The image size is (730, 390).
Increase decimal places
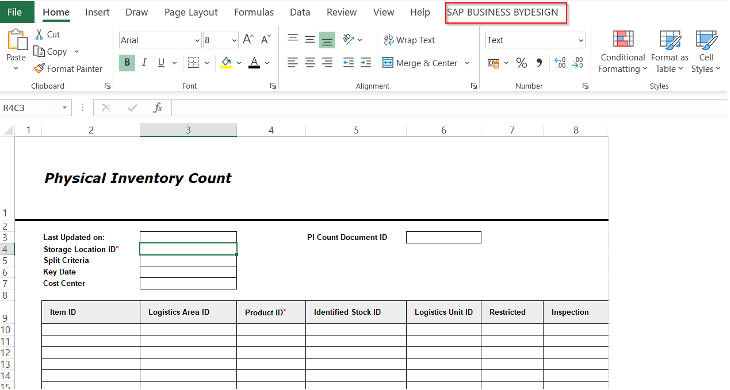(x=560, y=63)
